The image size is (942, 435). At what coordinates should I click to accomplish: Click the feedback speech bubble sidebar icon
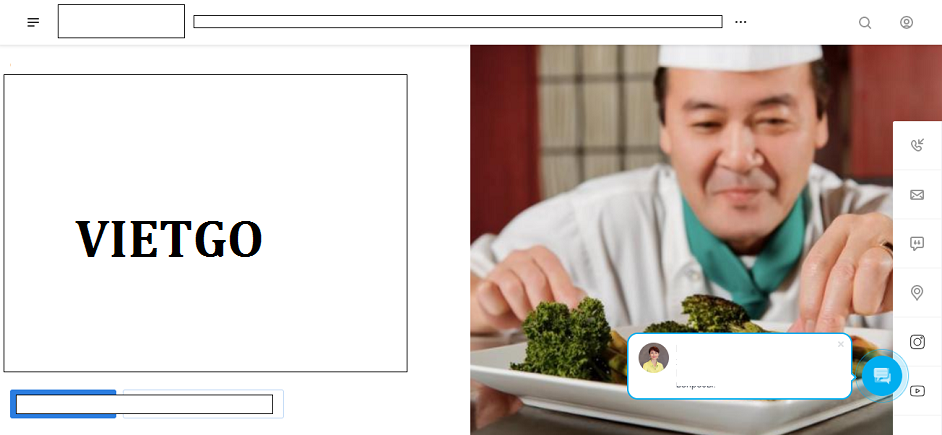[917, 243]
